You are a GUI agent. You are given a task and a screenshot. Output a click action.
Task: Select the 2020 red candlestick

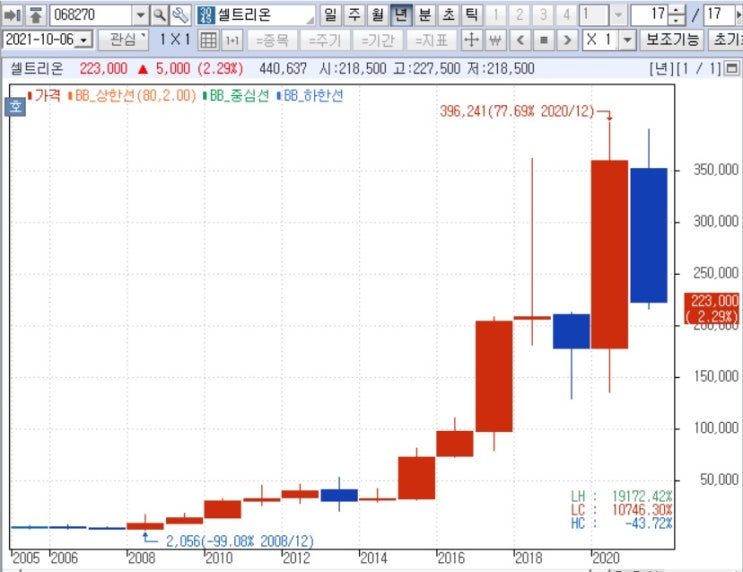(x=609, y=254)
